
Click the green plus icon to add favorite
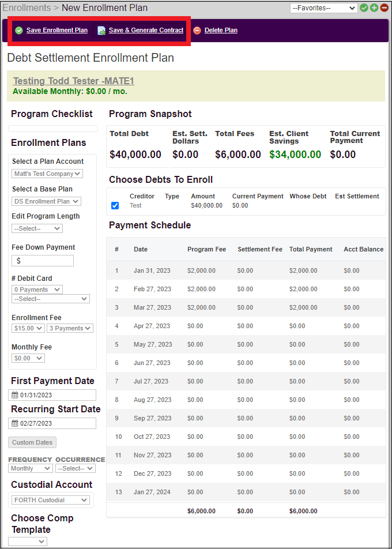375,8
